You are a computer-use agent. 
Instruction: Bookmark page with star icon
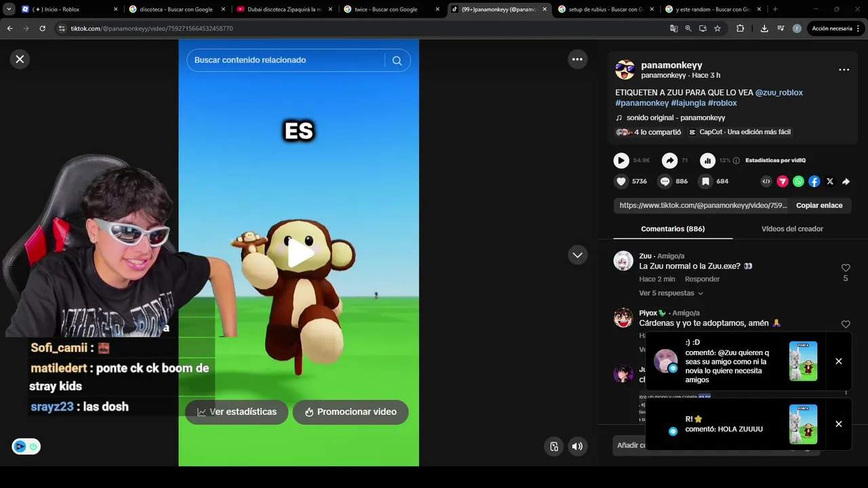[717, 28]
